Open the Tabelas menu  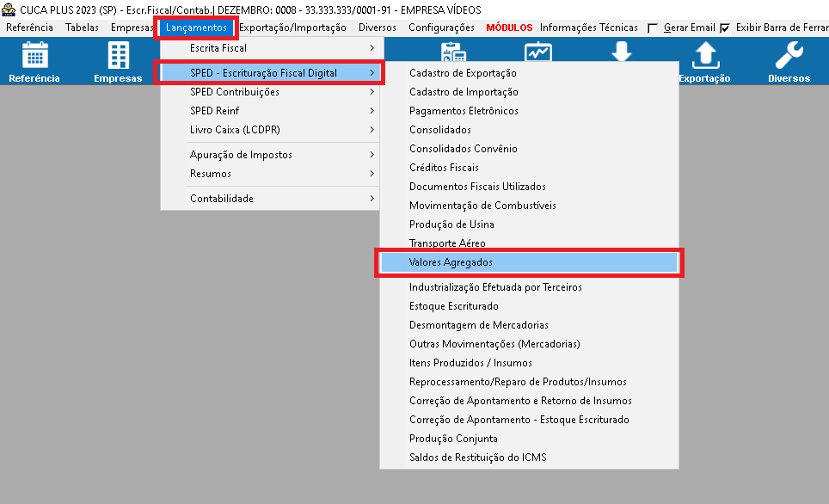pos(82,28)
